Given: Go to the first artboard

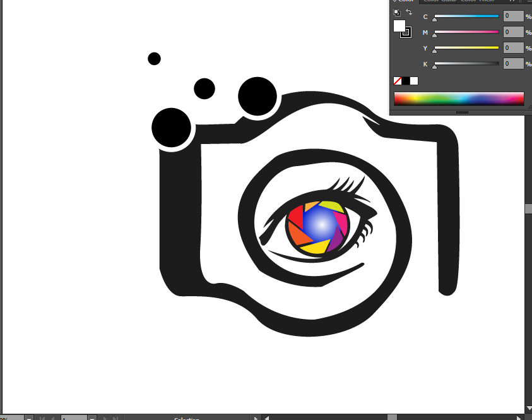Looking at the screenshot, I should pos(42,418).
